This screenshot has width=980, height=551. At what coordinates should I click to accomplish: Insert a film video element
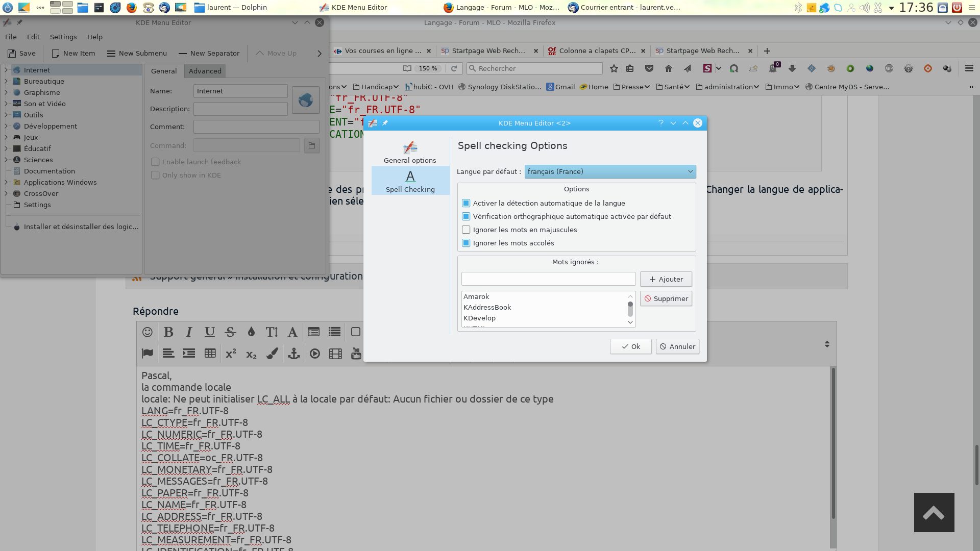335,354
